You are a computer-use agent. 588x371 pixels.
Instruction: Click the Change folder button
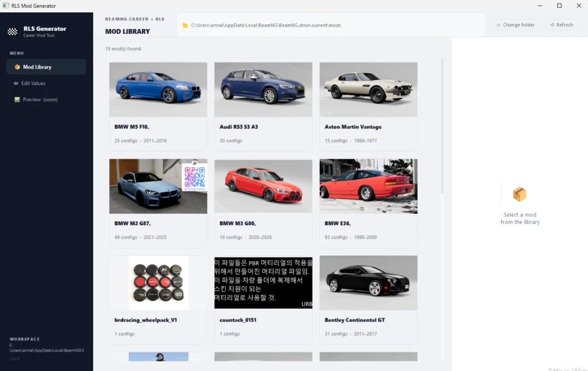[515, 25]
